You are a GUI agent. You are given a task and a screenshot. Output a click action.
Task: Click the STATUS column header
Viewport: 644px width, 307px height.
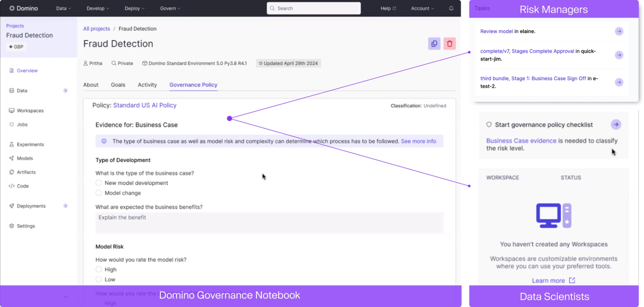pos(571,178)
